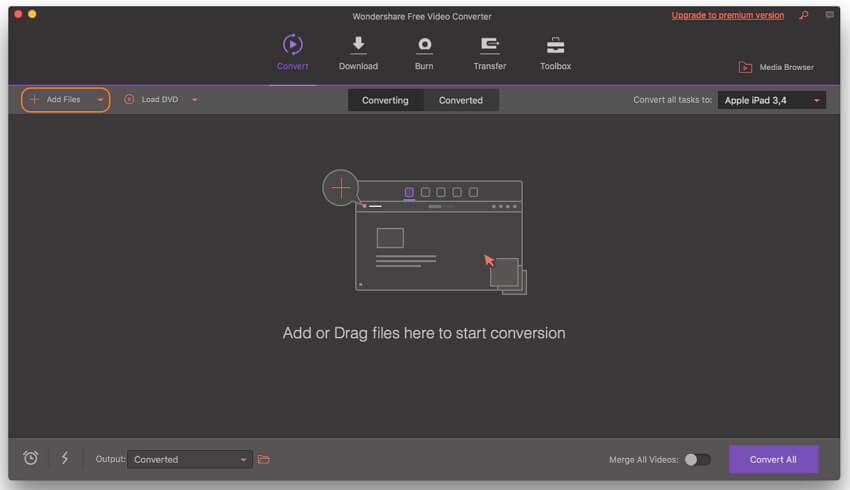Image resolution: width=850 pixels, height=490 pixels.
Task: Open the Download section icon
Action: tap(358, 45)
